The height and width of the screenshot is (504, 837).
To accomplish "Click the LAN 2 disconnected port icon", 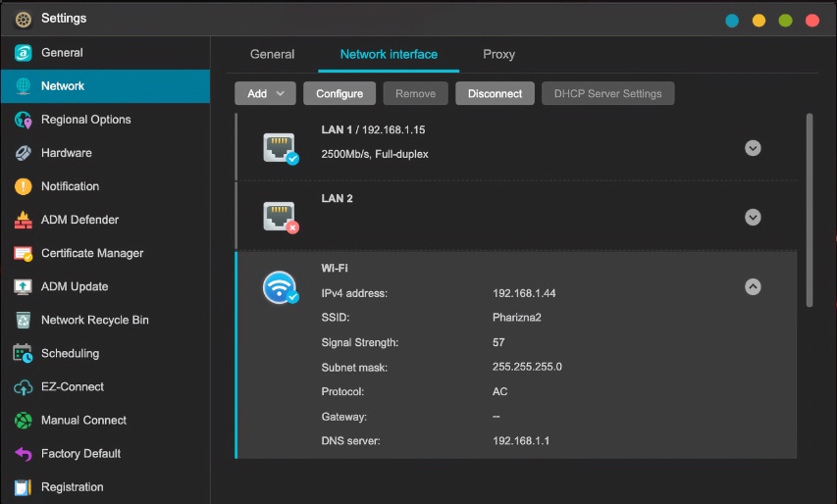I will (x=281, y=217).
